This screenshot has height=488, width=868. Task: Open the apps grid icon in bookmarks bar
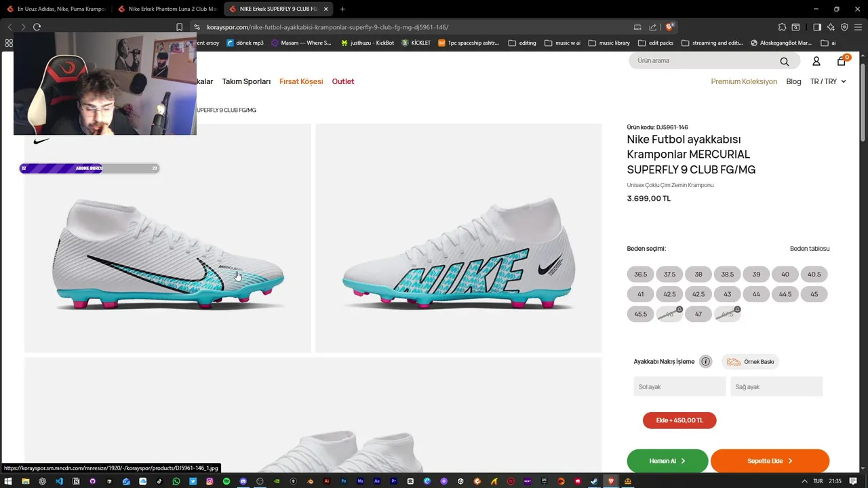tap(9, 43)
